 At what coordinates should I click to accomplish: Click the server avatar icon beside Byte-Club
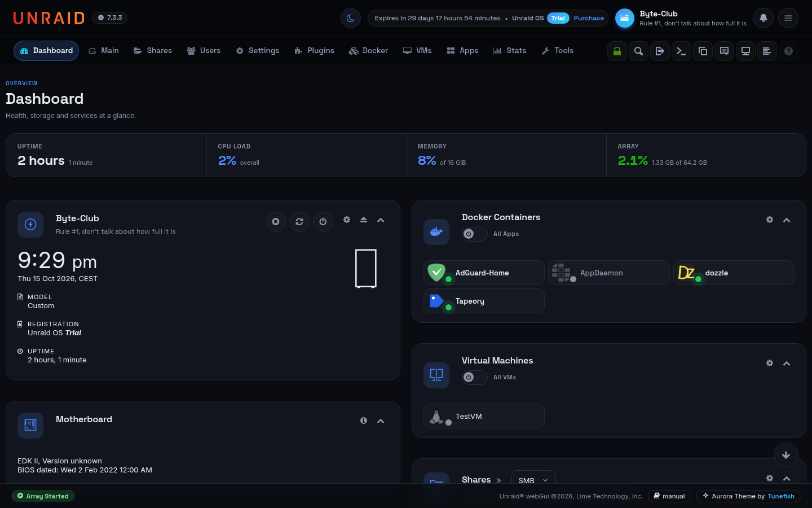[625, 18]
